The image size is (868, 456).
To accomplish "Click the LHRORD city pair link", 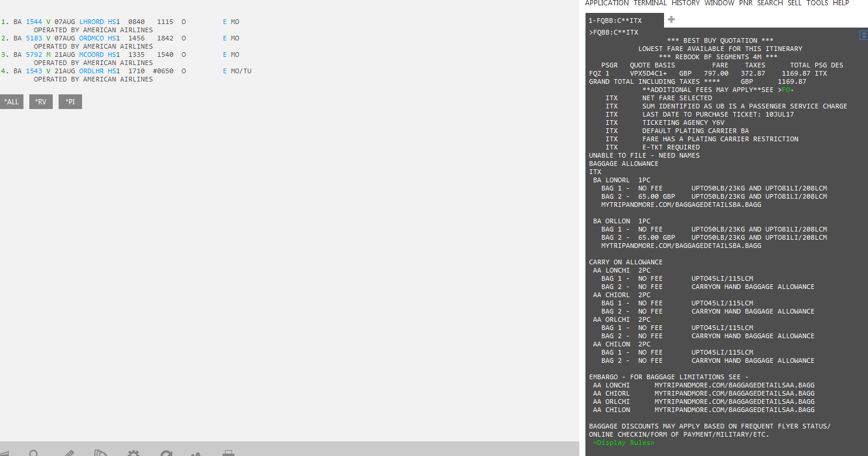I will tap(91, 22).
